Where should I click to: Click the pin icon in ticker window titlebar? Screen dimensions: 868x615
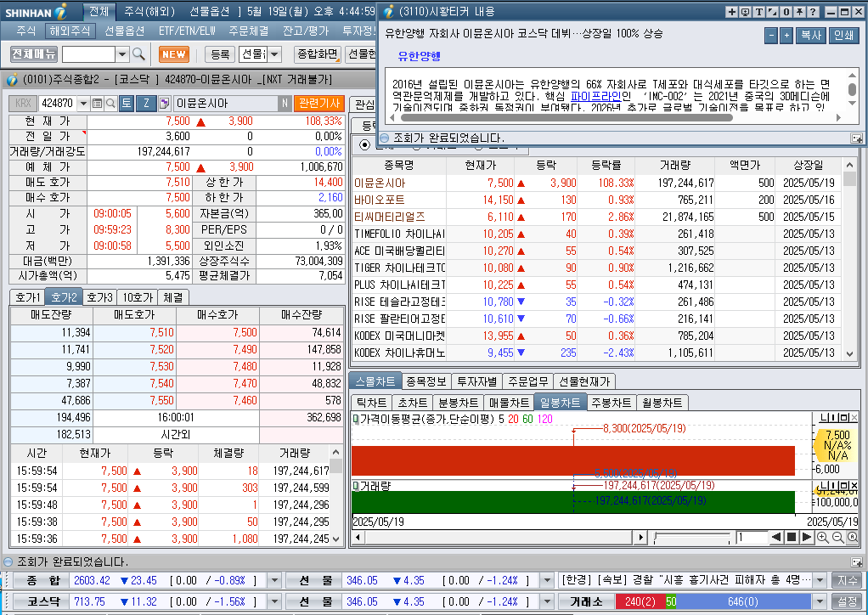click(799, 12)
